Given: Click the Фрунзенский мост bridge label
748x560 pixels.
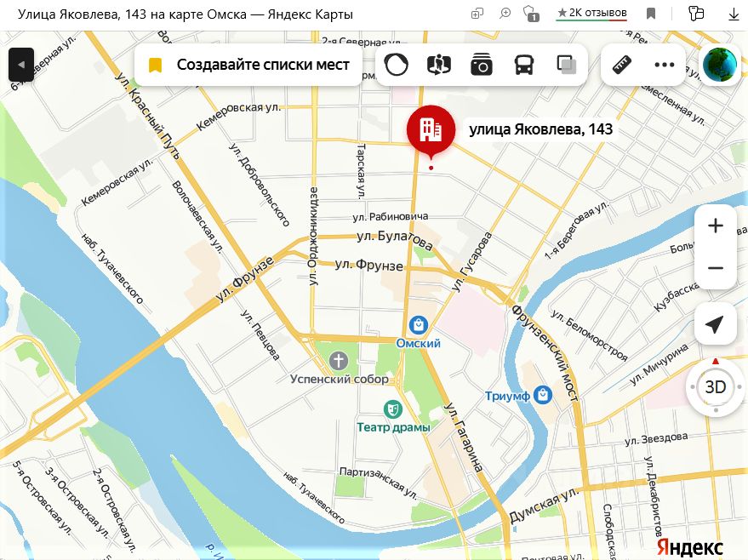Looking at the screenshot, I should click(545, 353).
